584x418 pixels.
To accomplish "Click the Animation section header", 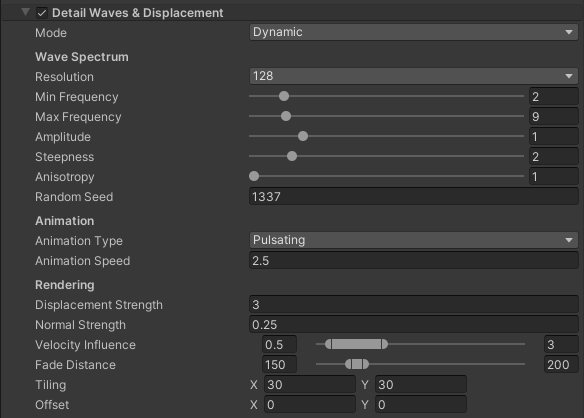I will tap(65, 221).
